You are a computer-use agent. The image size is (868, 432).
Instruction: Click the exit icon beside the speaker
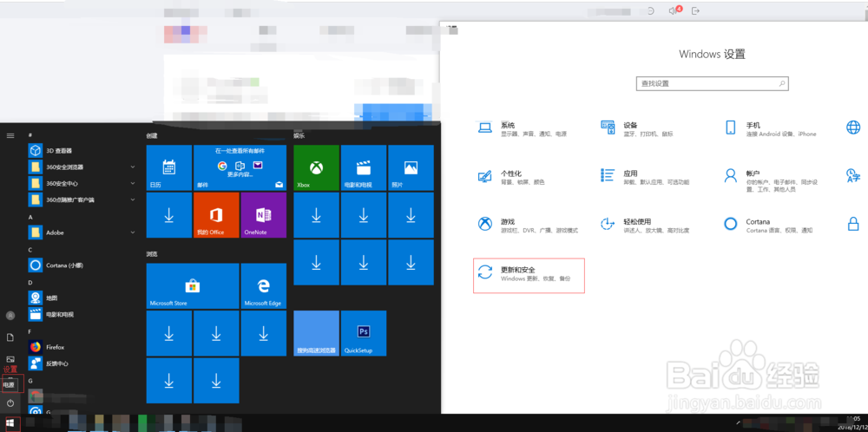coord(696,10)
